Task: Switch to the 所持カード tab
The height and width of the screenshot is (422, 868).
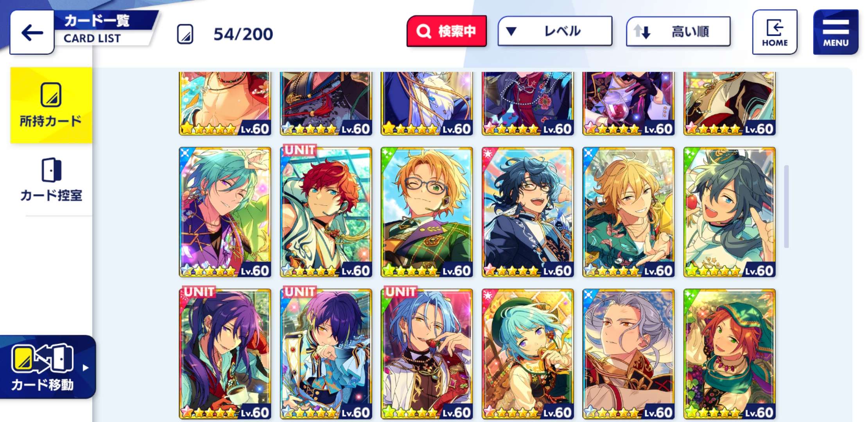Action: pyautogui.click(x=51, y=105)
